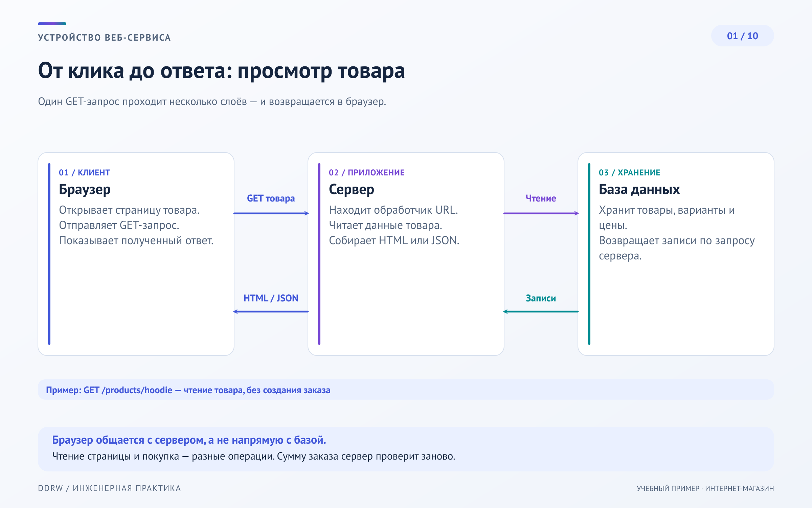Click the slide counter badge 01 / 10
The height and width of the screenshot is (508, 812).
pos(742,36)
